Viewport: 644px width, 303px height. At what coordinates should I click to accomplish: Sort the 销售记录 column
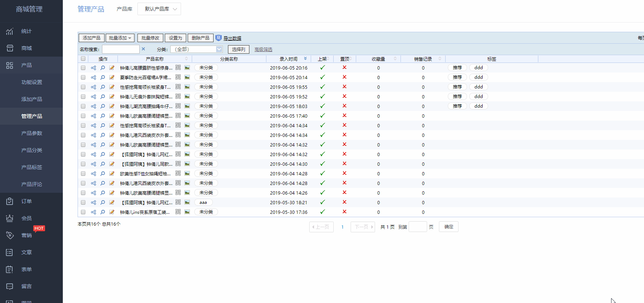[440, 58]
